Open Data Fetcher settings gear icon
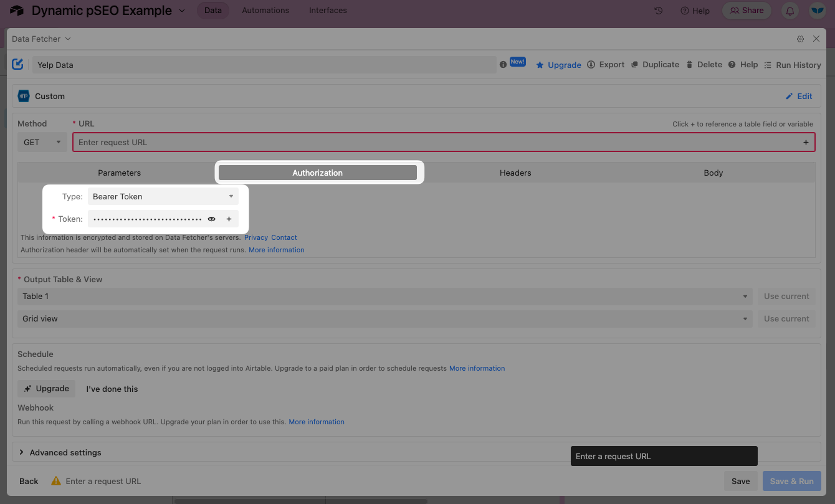This screenshot has height=504, width=835. coord(800,39)
